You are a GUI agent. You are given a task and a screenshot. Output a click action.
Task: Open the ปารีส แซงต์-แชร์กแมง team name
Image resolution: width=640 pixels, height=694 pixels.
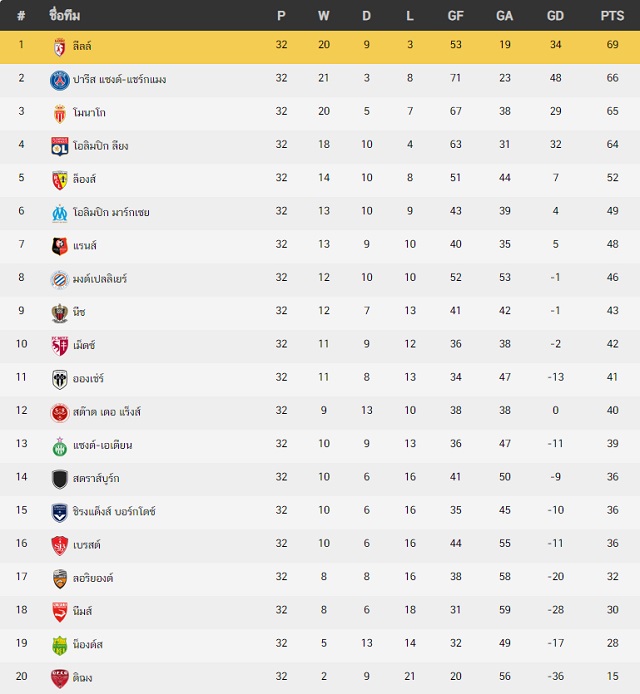click(x=120, y=80)
